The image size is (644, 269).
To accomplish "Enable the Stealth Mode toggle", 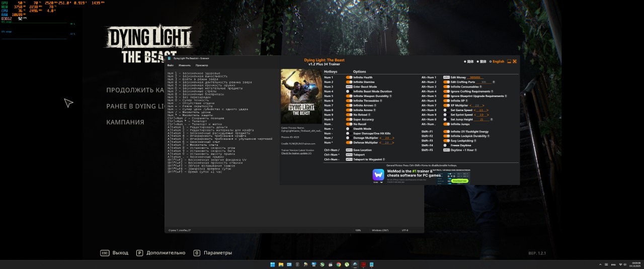I will click(x=349, y=129).
